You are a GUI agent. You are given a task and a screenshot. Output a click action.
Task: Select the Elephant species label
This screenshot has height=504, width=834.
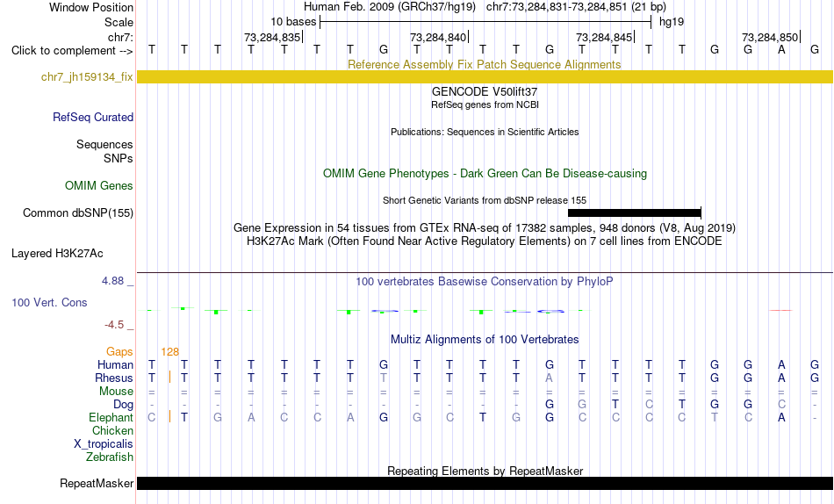point(111,418)
